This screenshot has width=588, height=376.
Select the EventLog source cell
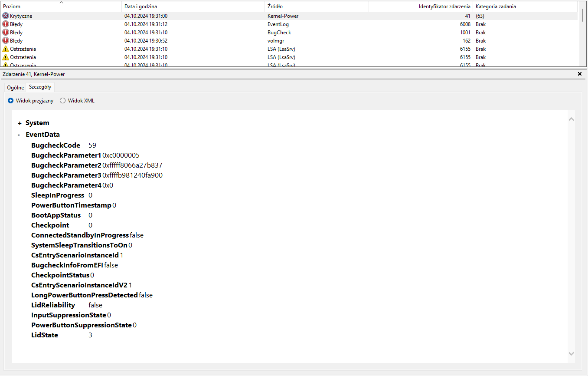tap(278, 24)
